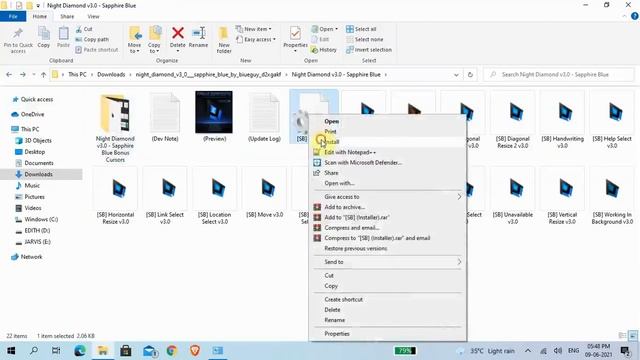This screenshot has height=360, width=640.
Task: Click Select all in ribbon
Action: coord(361,29)
